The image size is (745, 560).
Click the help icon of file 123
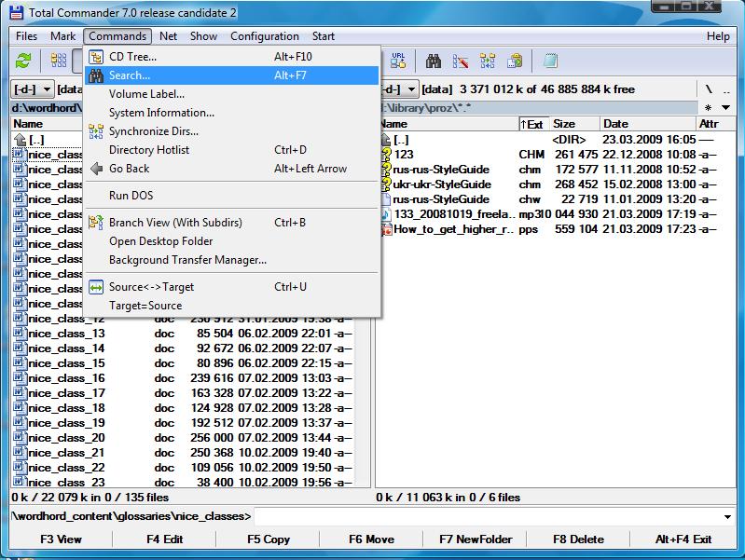pyautogui.click(x=386, y=155)
